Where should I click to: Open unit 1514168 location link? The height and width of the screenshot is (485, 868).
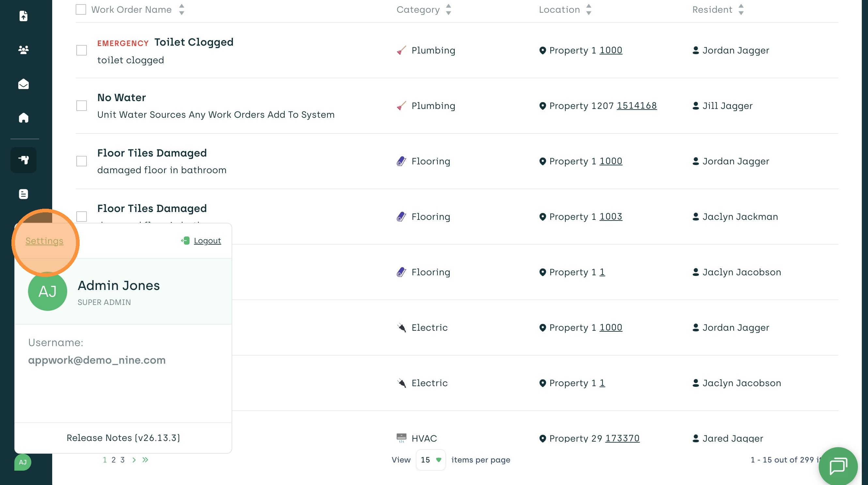pyautogui.click(x=636, y=106)
